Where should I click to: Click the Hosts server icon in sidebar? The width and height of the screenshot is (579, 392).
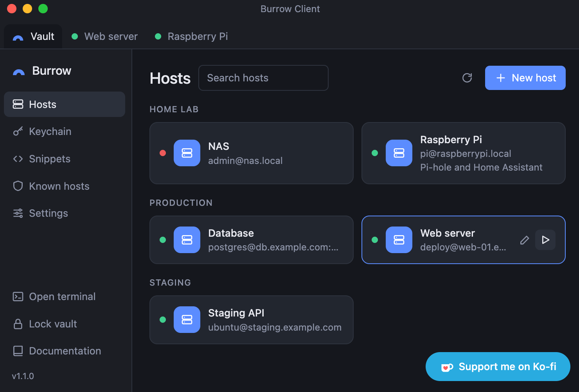18,104
